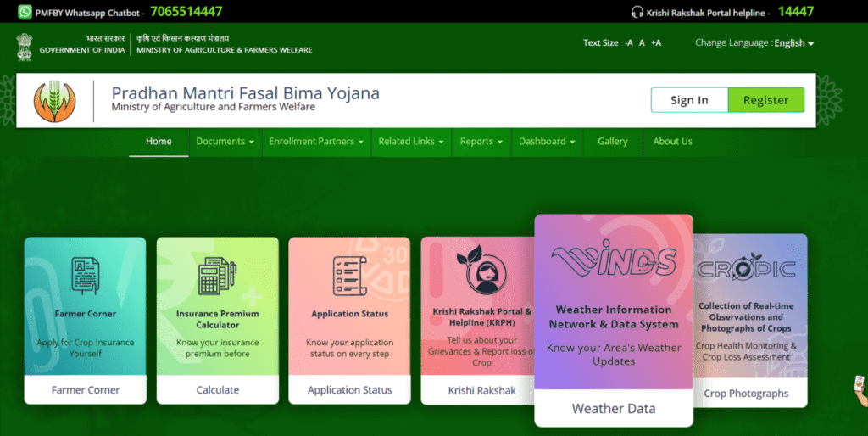868x436 pixels.
Task: Open the Reports dropdown menu
Action: (481, 142)
